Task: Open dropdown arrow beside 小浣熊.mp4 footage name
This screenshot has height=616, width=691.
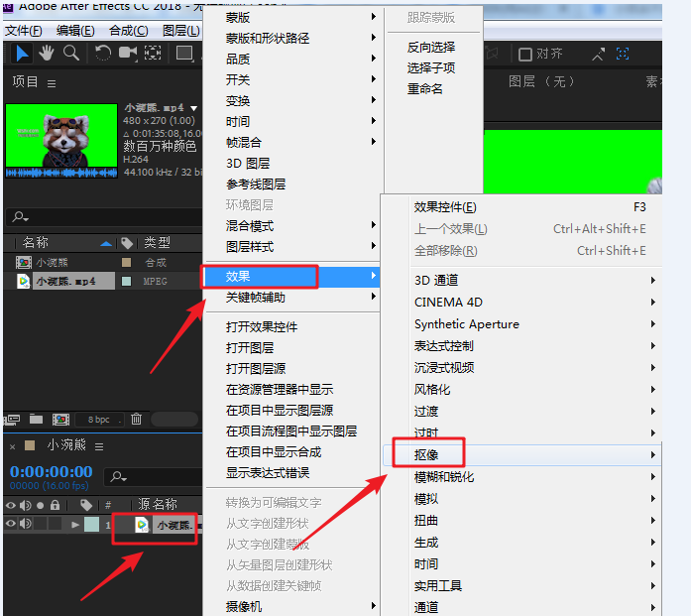Action: pyautogui.click(x=194, y=108)
